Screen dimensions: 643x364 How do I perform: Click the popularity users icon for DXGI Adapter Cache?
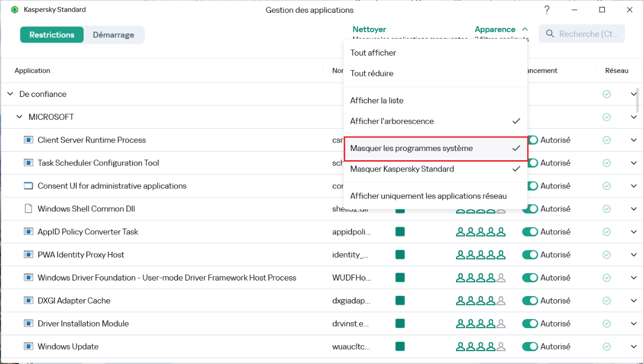481,301
